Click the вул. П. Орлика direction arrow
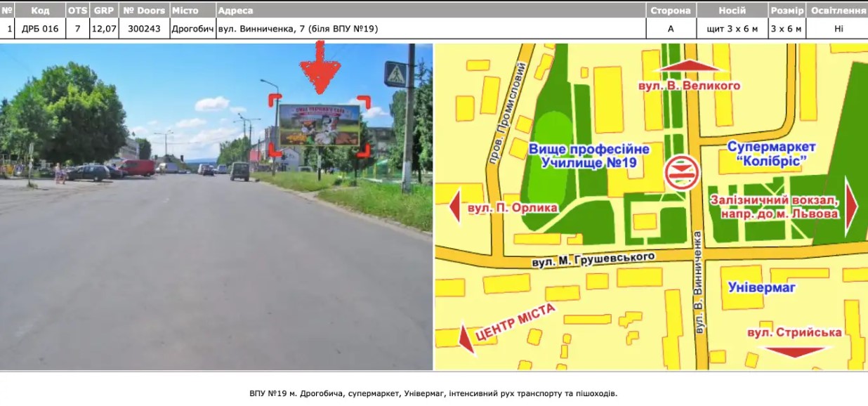 pos(456,207)
